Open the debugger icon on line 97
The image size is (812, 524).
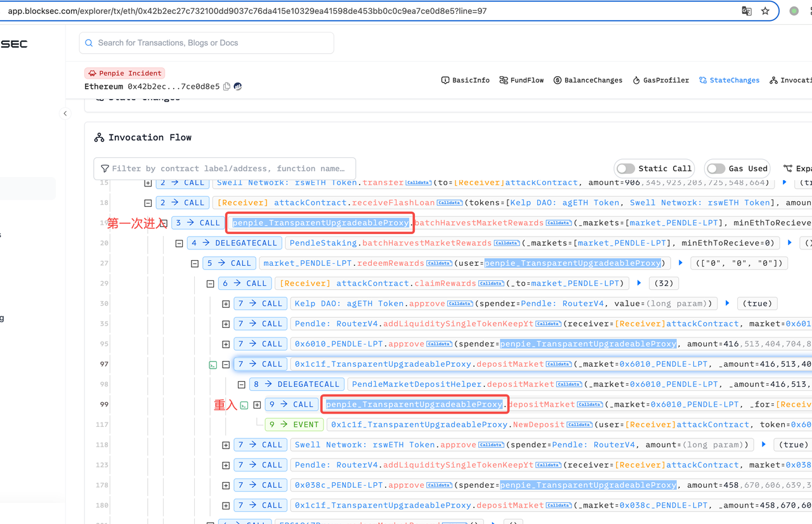coord(213,365)
